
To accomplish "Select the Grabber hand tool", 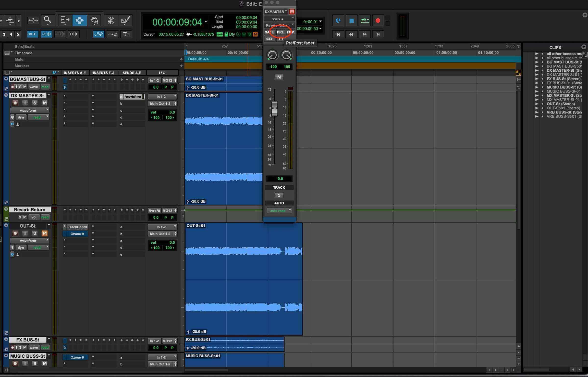I will click(x=95, y=20).
